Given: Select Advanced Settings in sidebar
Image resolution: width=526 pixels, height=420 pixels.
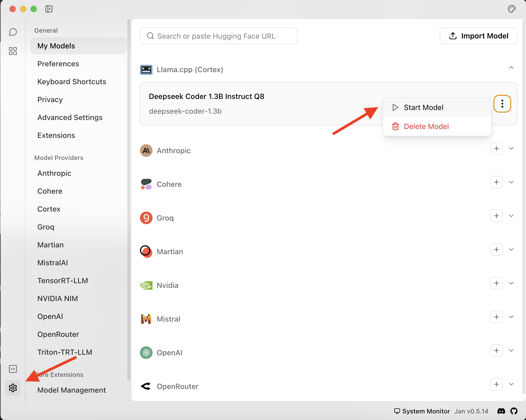Looking at the screenshot, I should click(x=70, y=117).
